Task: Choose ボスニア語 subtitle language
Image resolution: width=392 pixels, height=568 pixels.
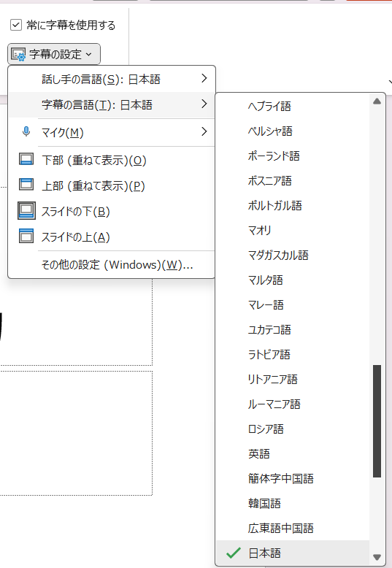Action: click(x=293, y=180)
